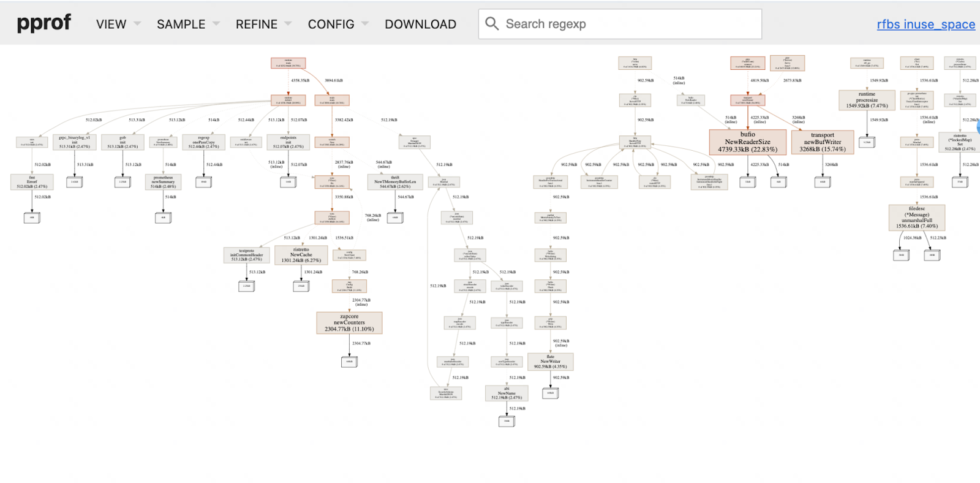This screenshot has height=483, width=980.
Task: Select the transport newBufWriter node
Action: [823, 142]
